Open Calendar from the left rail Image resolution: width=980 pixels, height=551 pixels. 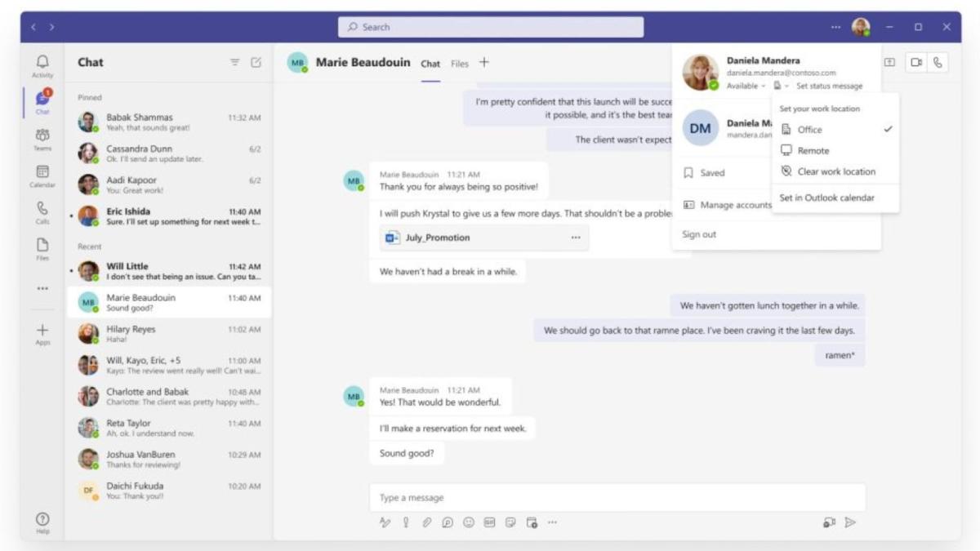(42, 176)
